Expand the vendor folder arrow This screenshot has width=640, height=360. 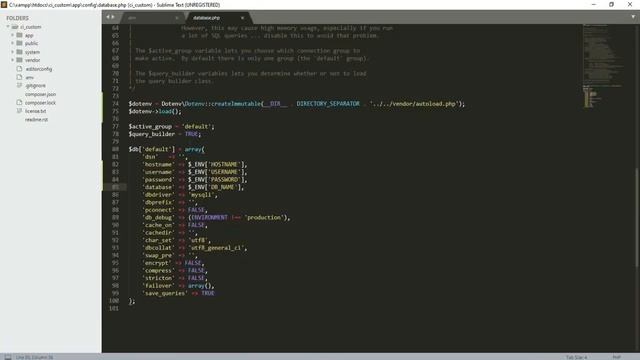13,60
